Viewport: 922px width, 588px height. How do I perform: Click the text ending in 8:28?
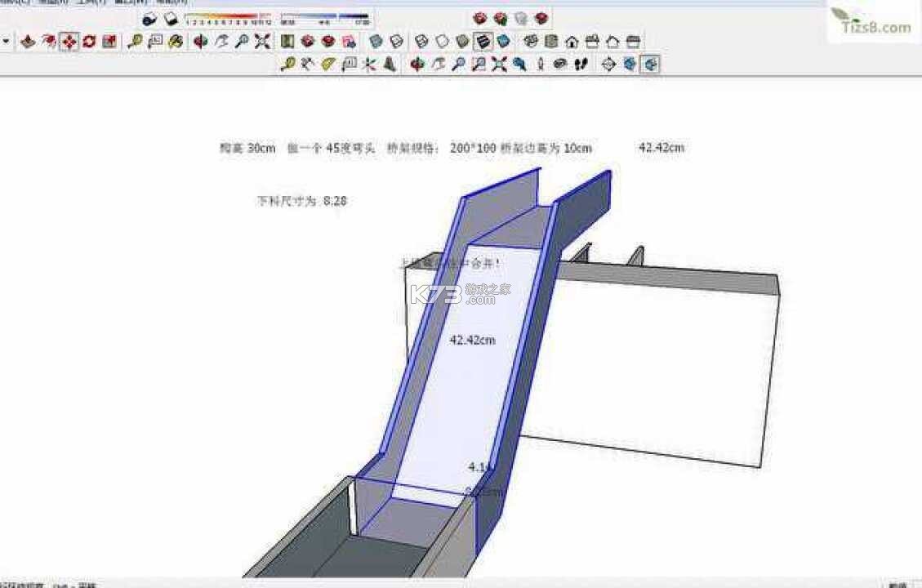coord(302,201)
